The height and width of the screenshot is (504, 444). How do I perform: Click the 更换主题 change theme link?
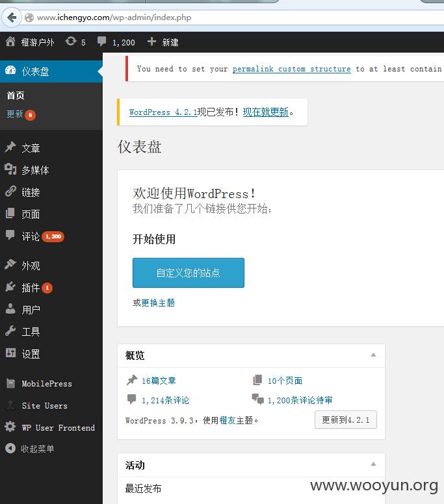(158, 303)
